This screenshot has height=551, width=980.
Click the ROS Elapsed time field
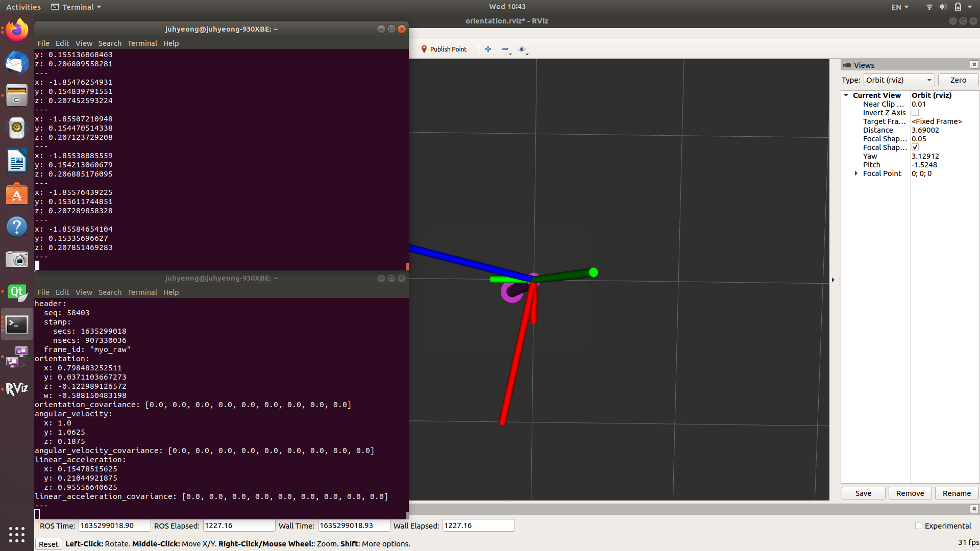tap(239, 525)
